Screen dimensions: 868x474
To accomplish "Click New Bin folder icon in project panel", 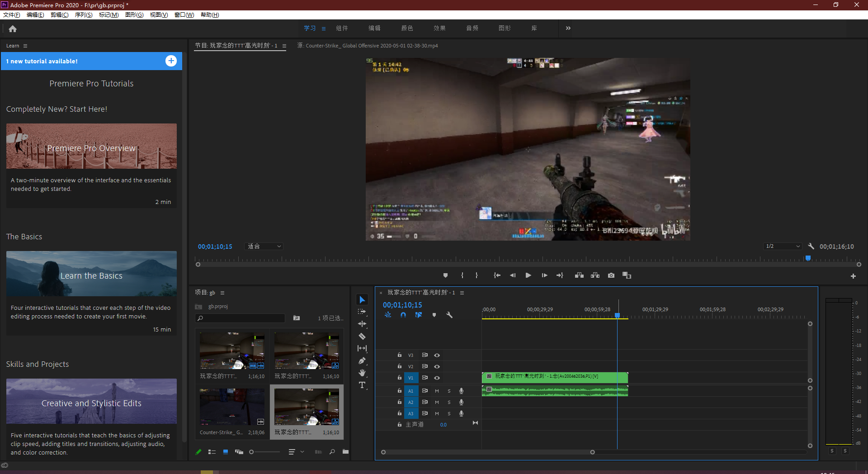I will pyautogui.click(x=345, y=452).
